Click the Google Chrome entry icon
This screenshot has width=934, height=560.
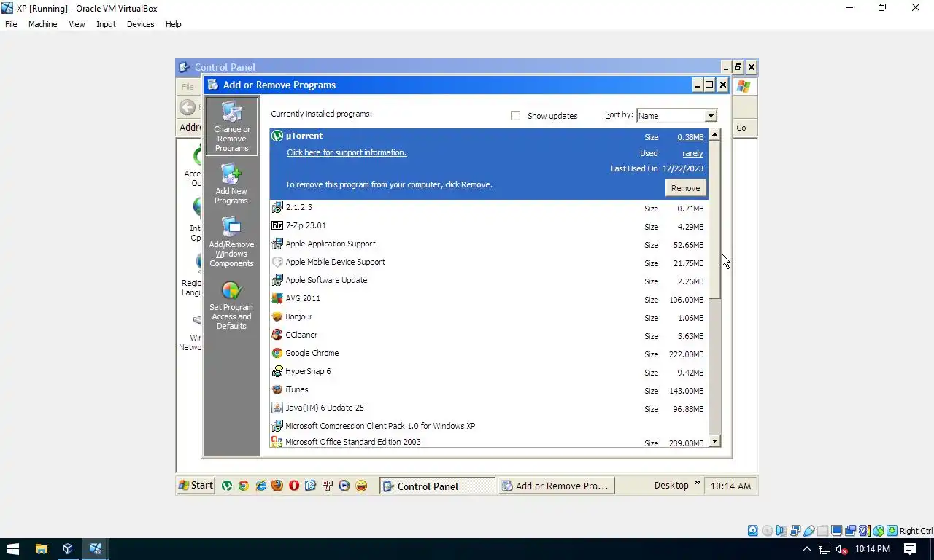point(277,353)
